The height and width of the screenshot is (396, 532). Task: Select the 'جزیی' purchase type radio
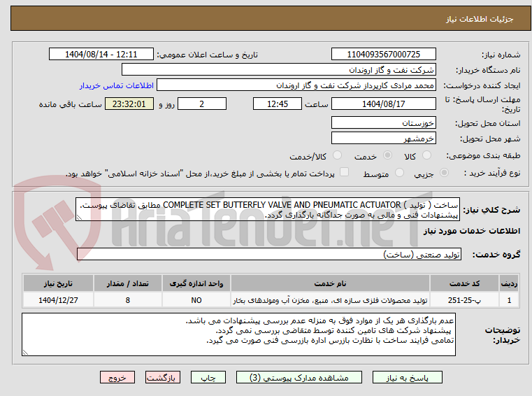pyautogui.click(x=444, y=173)
